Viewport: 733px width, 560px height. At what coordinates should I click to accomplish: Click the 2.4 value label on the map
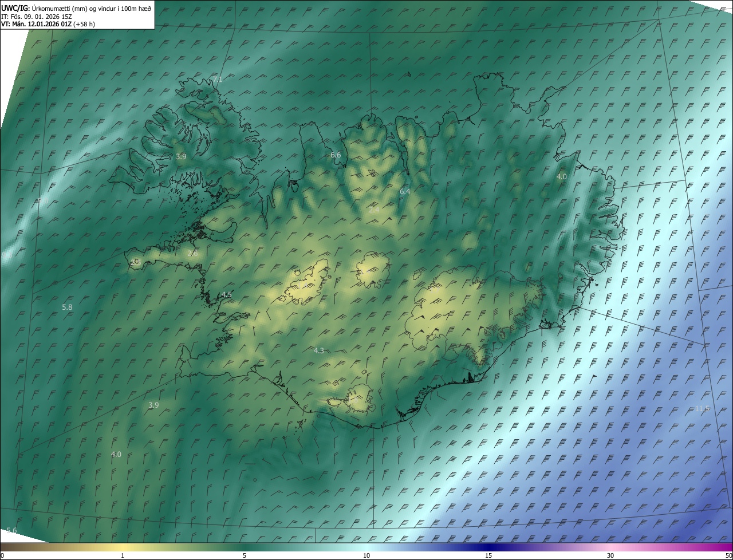[374, 210]
